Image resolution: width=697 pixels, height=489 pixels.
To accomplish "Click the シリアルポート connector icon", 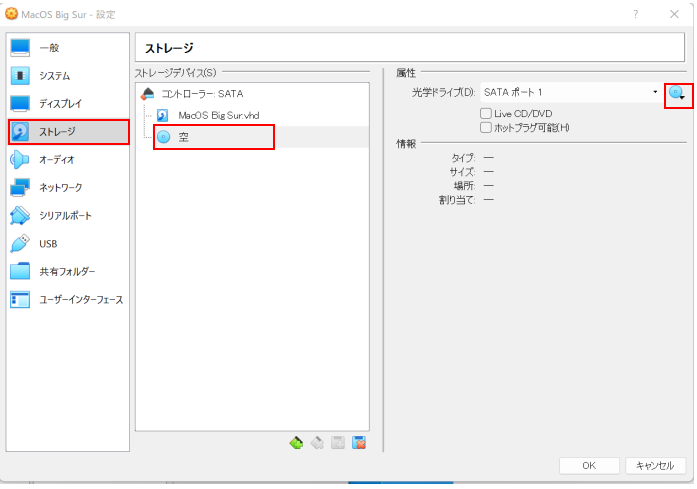I will coord(20,216).
